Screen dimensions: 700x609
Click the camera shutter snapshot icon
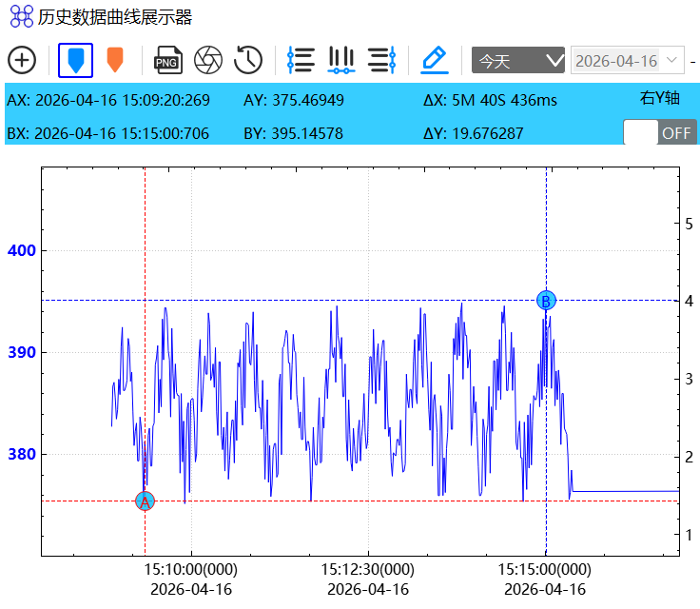coord(208,60)
